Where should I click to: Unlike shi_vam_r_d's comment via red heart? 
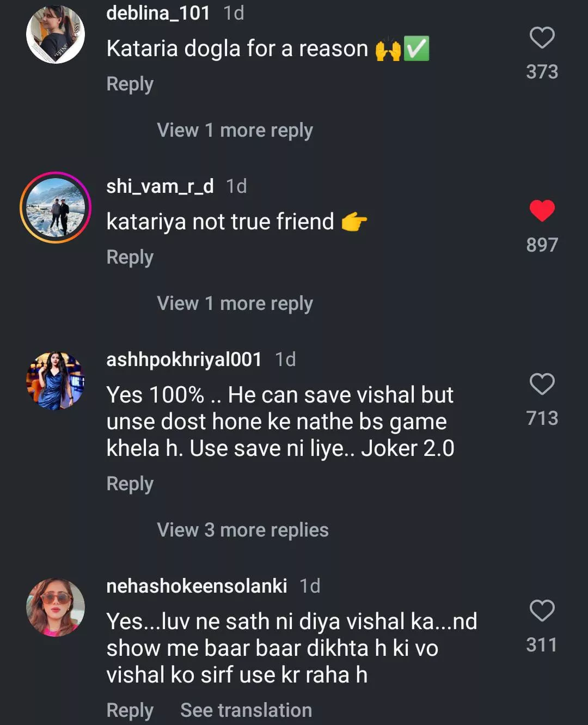pos(542,211)
